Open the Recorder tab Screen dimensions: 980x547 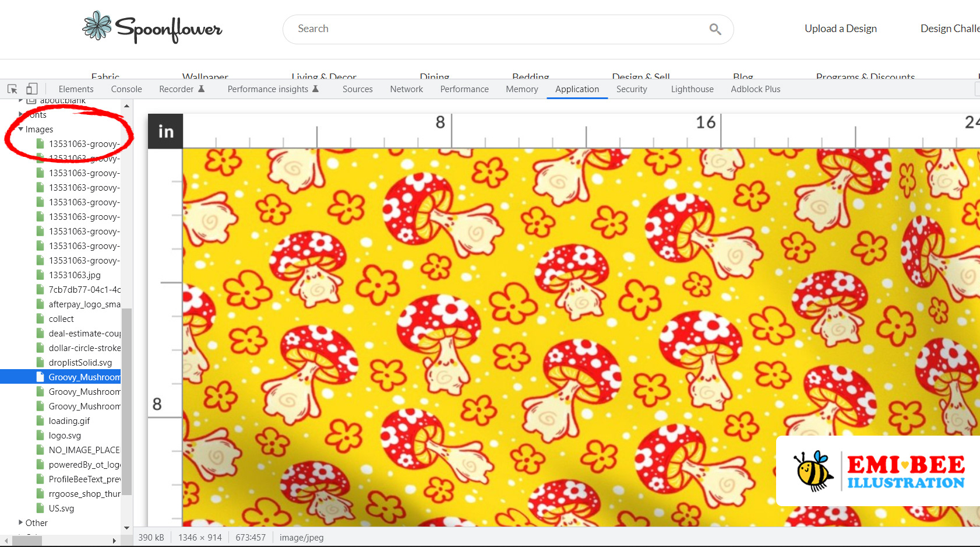[182, 89]
